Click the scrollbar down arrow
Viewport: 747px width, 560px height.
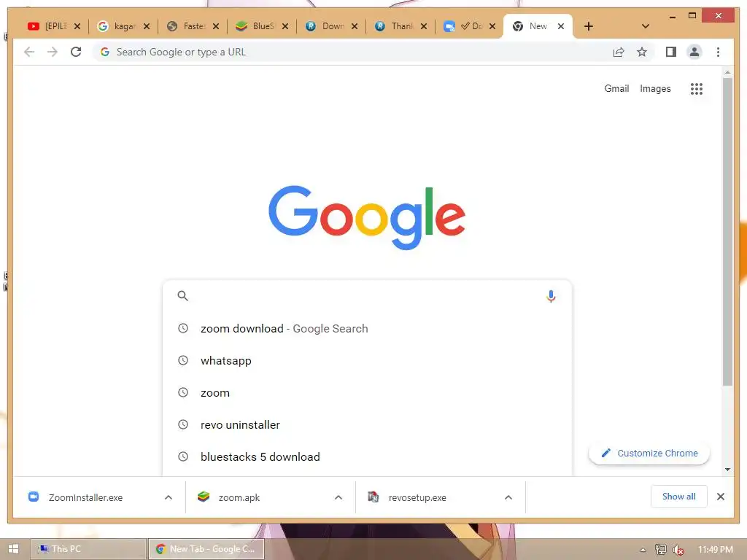(x=727, y=470)
